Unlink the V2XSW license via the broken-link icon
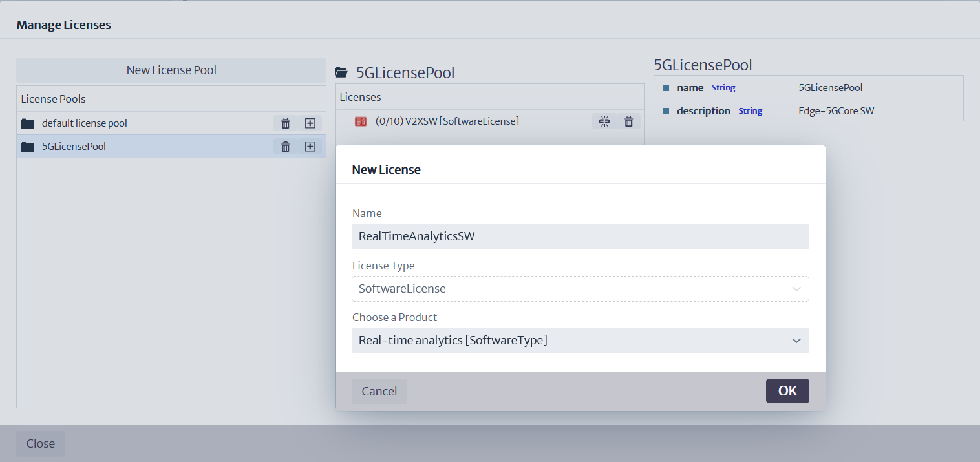Viewport: 980px width, 462px height. [603, 121]
